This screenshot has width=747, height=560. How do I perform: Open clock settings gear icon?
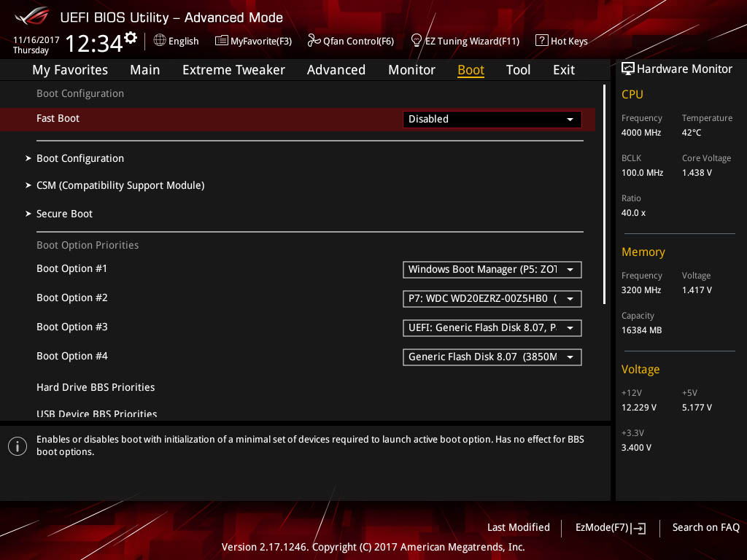(131, 38)
